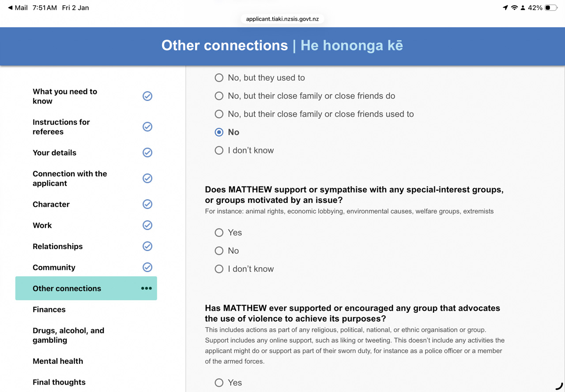This screenshot has height=392, width=565.
Task: Click checkmark icon beside What you need to know
Action: 147,96
